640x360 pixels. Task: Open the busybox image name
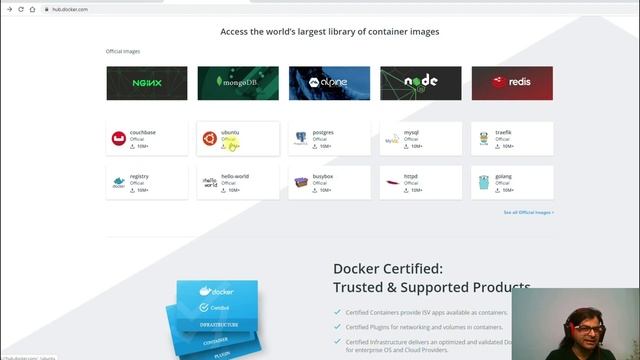pos(322,176)
